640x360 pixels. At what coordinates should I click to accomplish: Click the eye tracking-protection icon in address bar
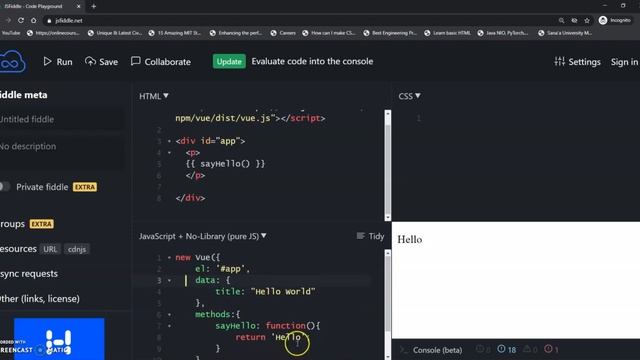574,20
